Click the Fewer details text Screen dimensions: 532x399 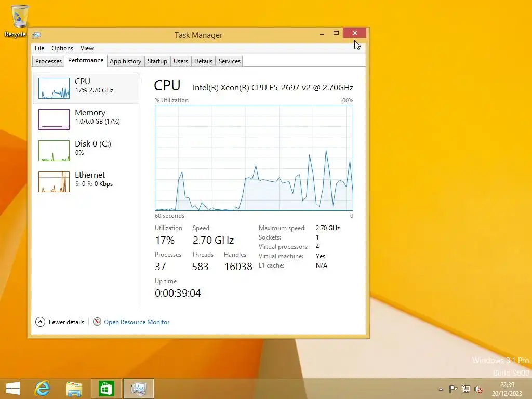coord(66,322)
